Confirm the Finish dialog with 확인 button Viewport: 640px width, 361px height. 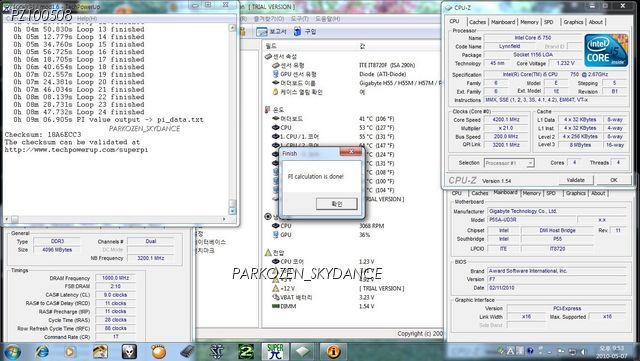tap(337, 204)
